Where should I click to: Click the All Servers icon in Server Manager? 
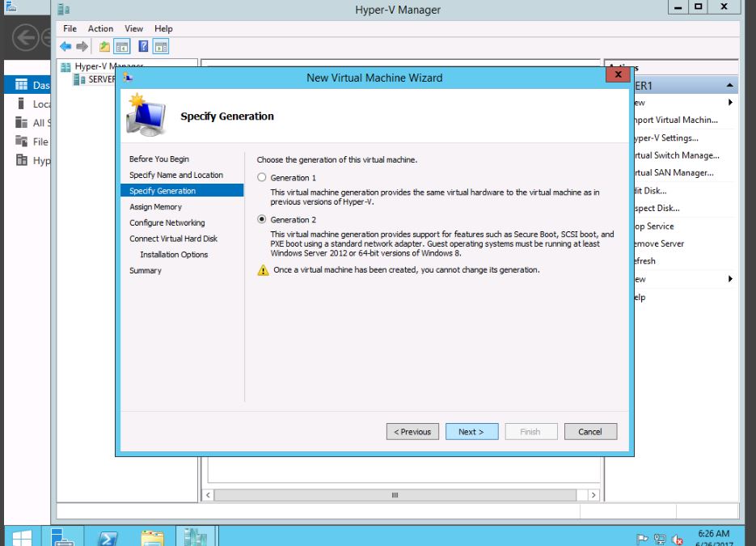[21, 122]
